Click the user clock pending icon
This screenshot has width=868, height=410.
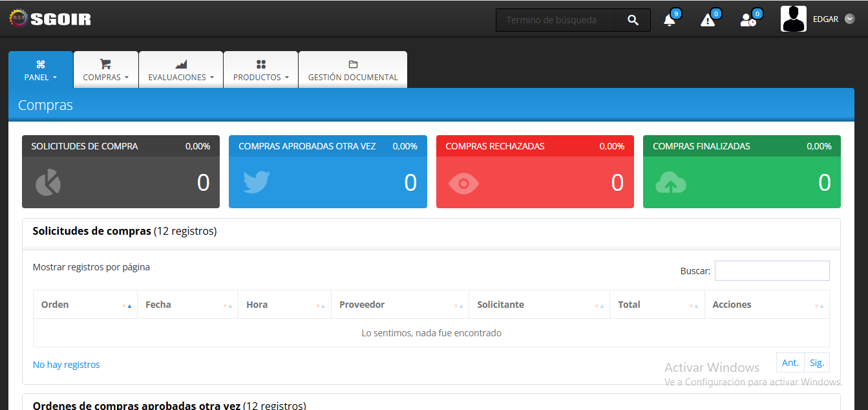pos(748,20)
